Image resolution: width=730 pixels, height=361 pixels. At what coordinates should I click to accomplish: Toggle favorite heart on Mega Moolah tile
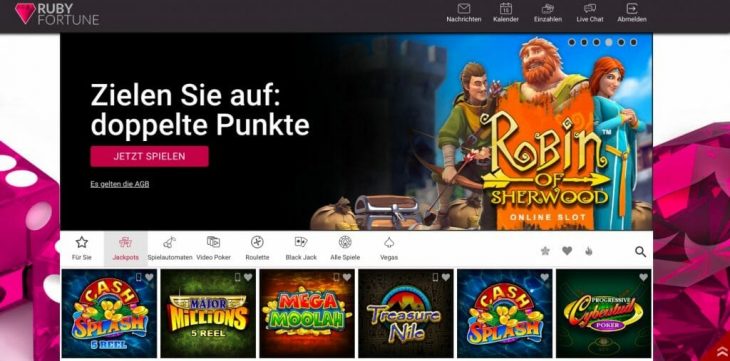point(347,277)
